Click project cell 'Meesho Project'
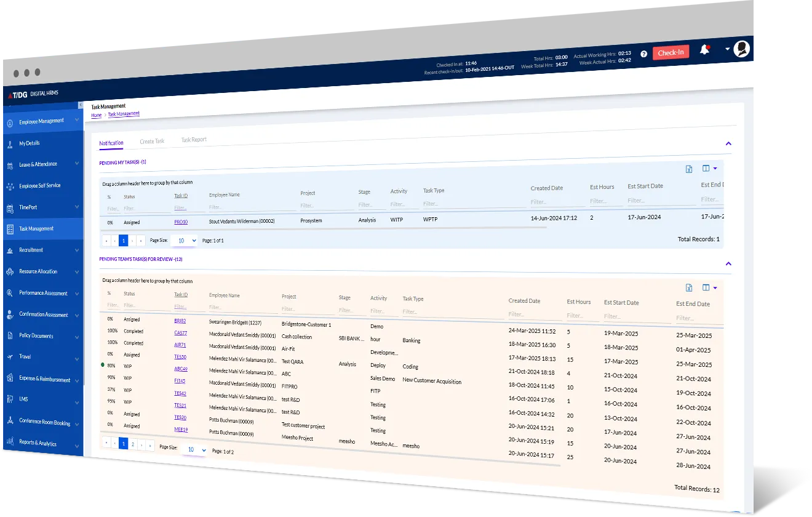This screenshot has height=517, width=812. pyautogui.click(x=298, y=438)
